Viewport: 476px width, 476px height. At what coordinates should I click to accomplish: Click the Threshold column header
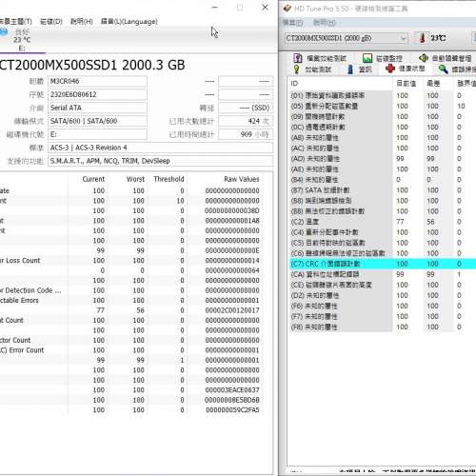click(x=169, y=179)
